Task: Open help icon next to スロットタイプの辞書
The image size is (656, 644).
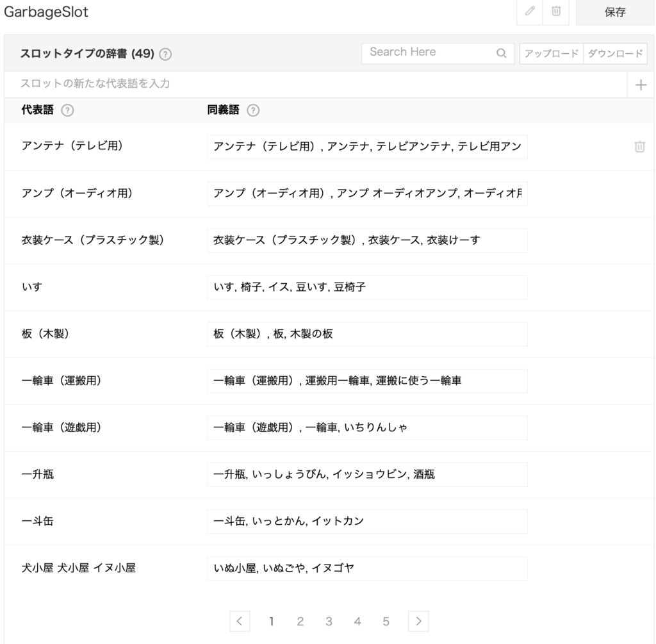Action: pos(165,54)
